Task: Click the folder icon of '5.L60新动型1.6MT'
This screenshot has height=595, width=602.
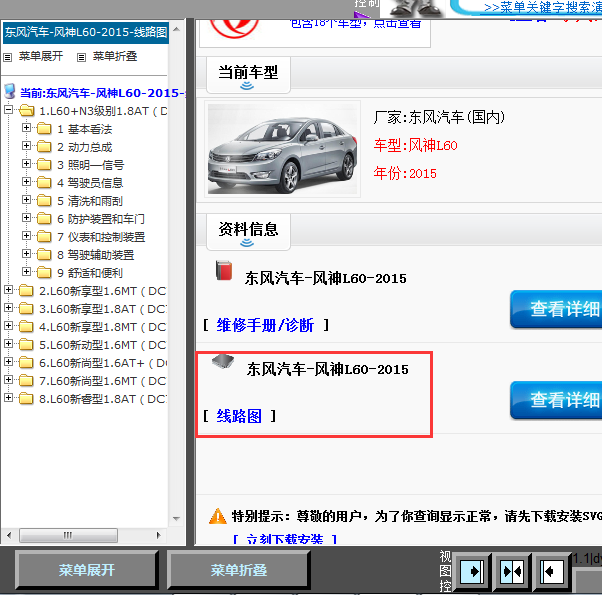Action: 26,345
